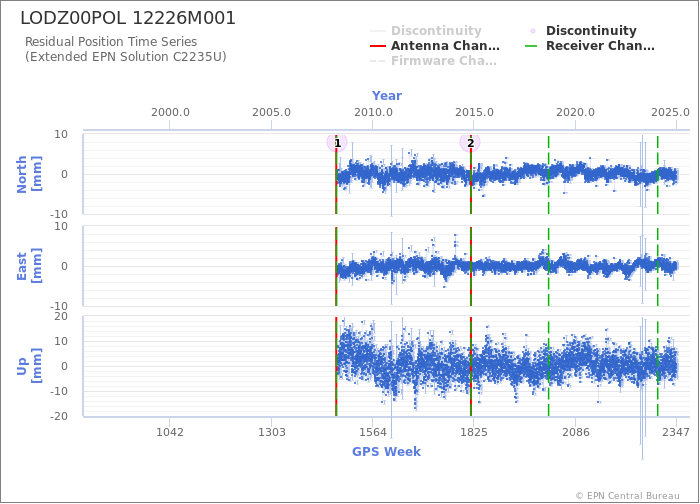Enable the greyed-out Firmware Change legend entry

(433, 61)
